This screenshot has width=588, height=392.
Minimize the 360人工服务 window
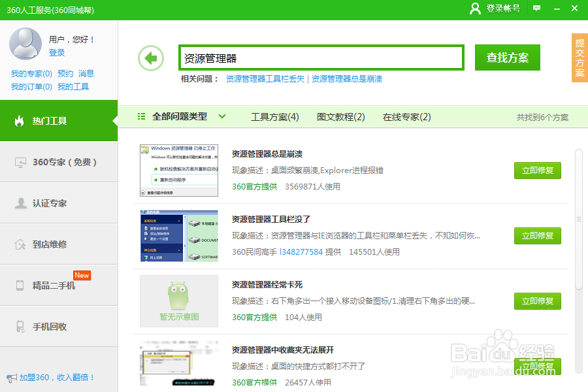pos(557,8)
